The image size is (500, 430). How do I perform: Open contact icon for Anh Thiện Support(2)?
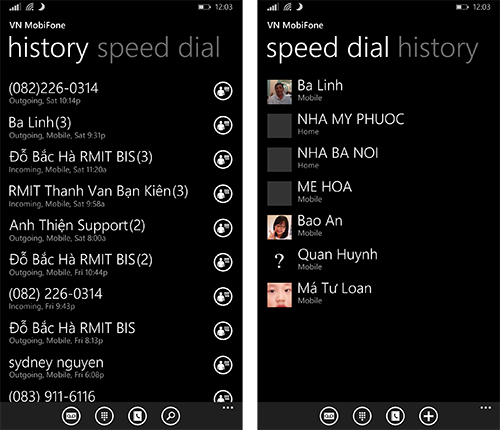pos(223,228)
